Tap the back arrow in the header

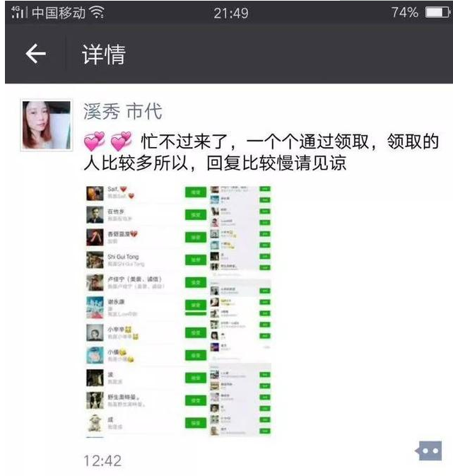(x=36, y=54)
